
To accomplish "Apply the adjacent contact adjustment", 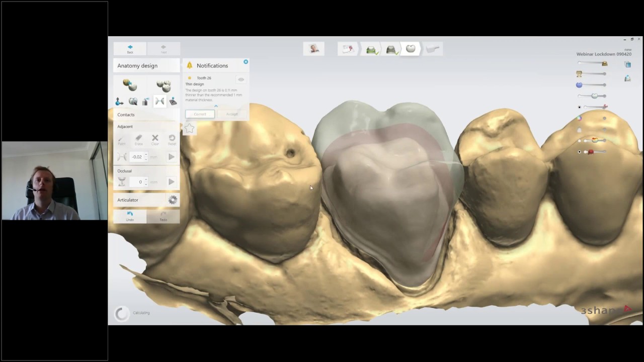I will pyautogui.click(x=172, y=157).
